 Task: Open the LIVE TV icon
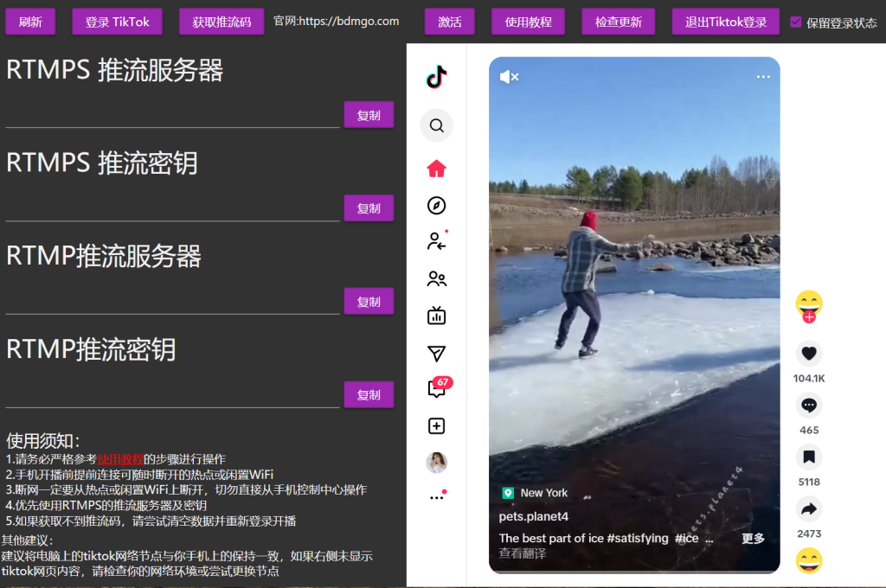point(436,316)
